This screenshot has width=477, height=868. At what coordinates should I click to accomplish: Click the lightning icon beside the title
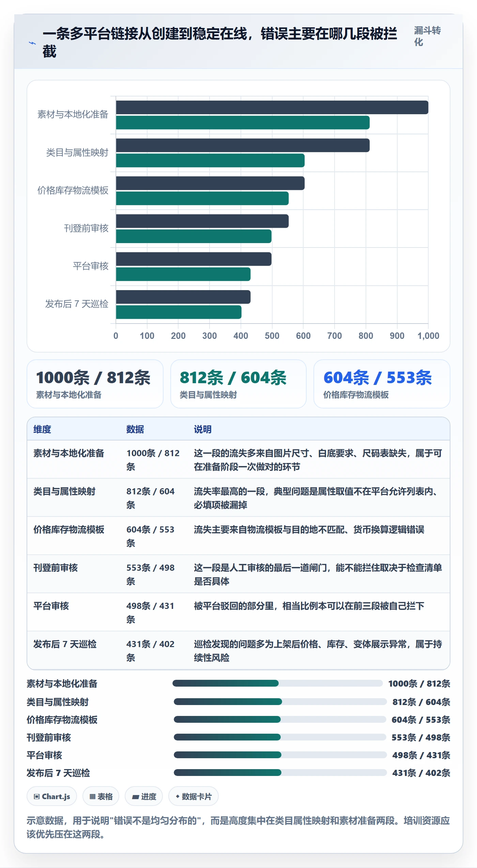coord(32,43)
